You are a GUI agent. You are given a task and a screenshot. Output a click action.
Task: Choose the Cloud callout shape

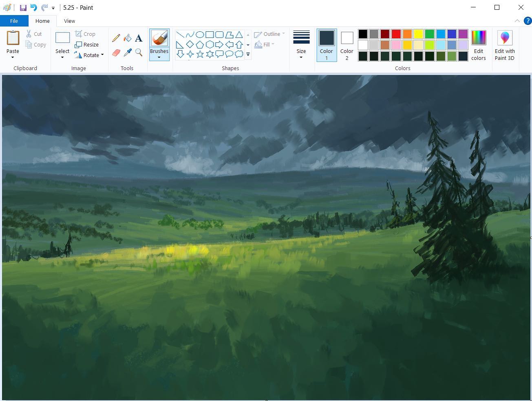point(239,54)
